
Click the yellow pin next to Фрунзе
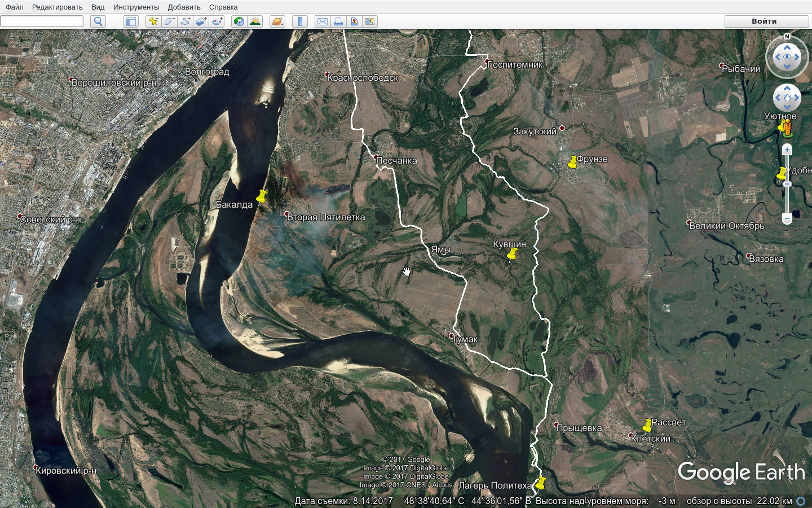pos(572,163)
